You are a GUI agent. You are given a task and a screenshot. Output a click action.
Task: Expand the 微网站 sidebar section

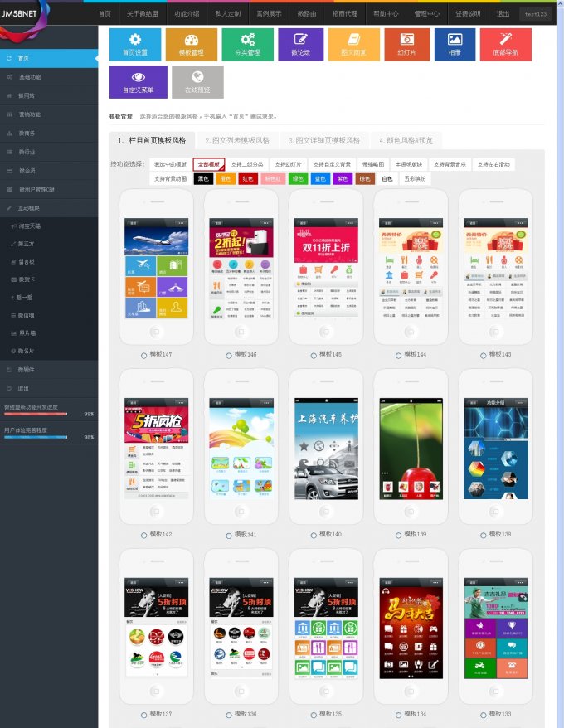[x=49, y=95]
